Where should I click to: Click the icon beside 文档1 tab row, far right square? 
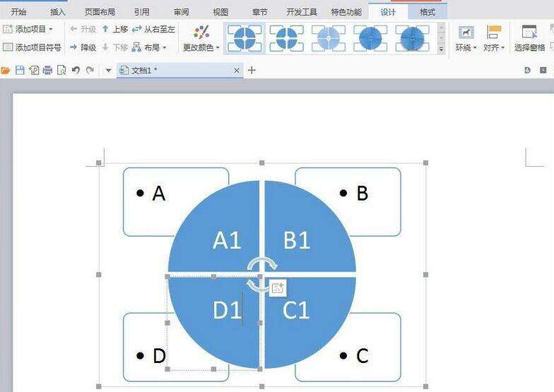pyautogui.click(x=543, y=71)
